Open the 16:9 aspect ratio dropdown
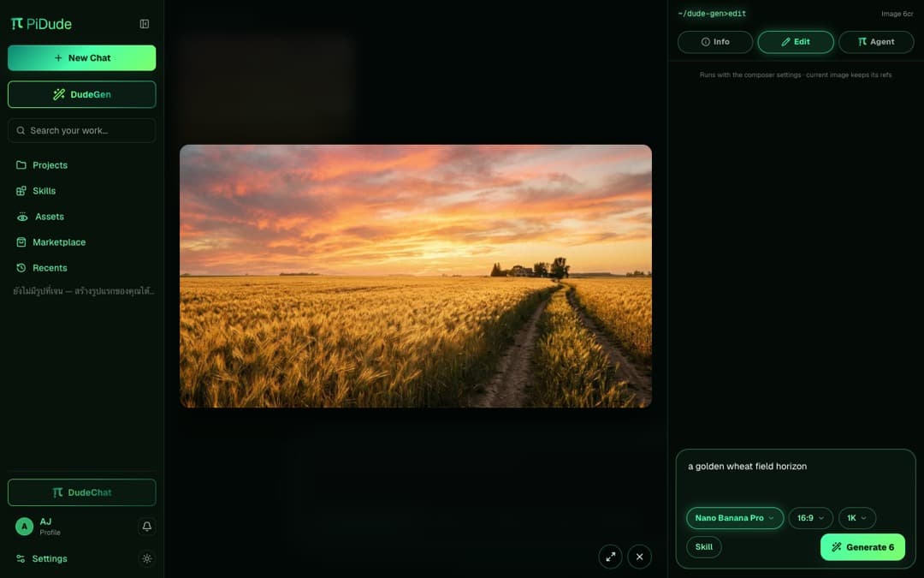 811,518
